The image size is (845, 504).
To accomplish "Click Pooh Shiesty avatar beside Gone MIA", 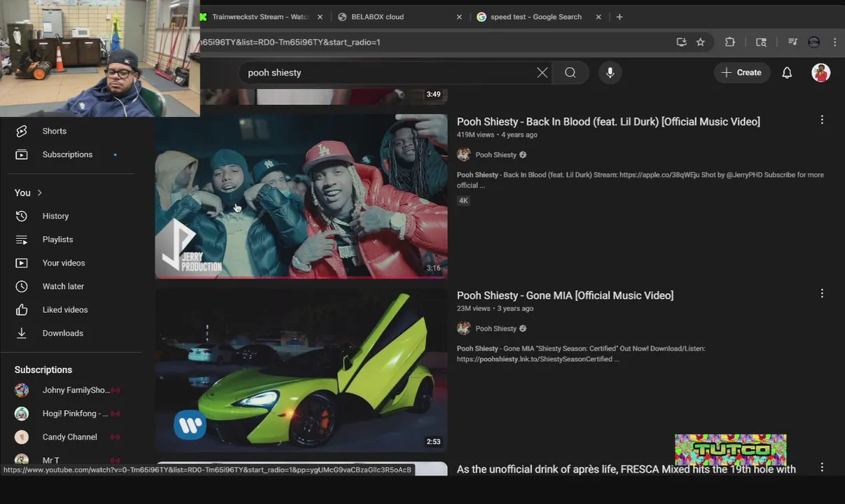I will (464, 328).
